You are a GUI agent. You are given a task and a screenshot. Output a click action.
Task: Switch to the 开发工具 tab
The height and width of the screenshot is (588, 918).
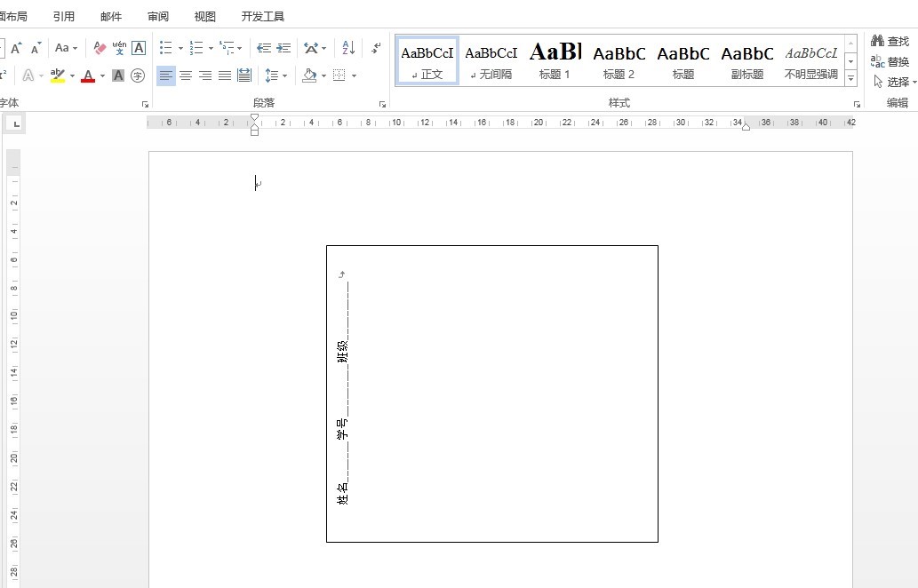263,17
